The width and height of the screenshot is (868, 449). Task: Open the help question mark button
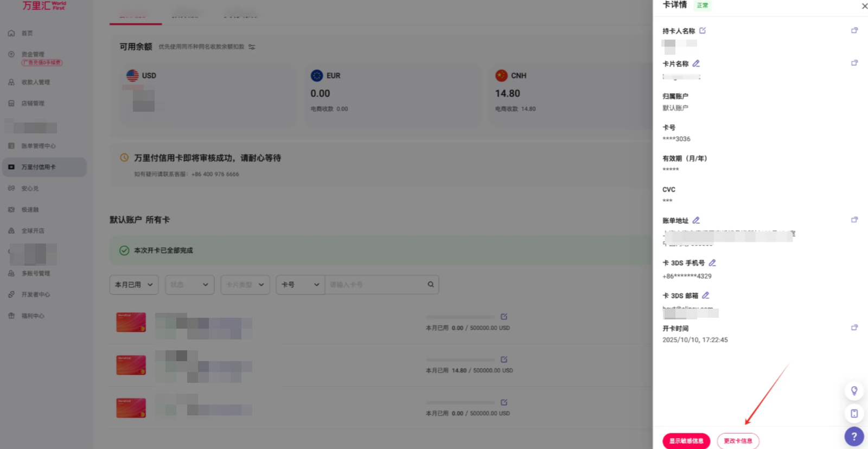coord(854,437)
